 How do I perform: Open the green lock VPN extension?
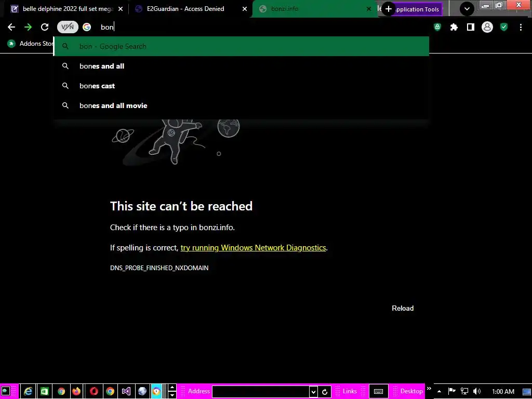click(437, 27)
